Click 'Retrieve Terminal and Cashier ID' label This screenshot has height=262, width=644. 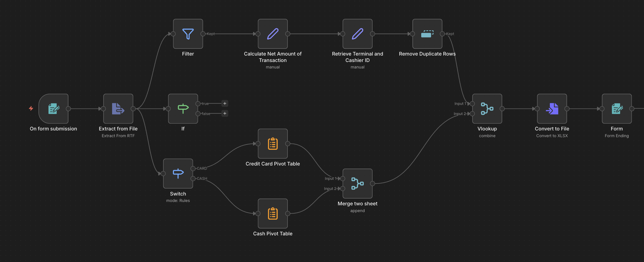pyautogui.click(x=358, y=57)
